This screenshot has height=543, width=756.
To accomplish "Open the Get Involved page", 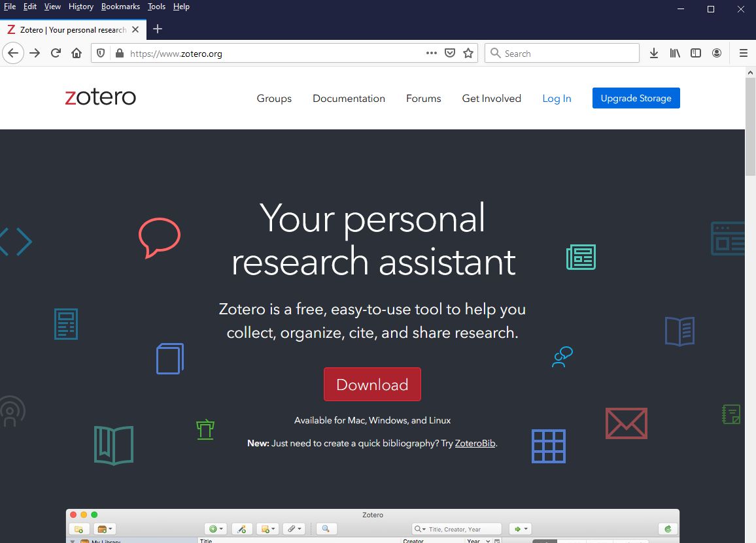I will point(491,98).
